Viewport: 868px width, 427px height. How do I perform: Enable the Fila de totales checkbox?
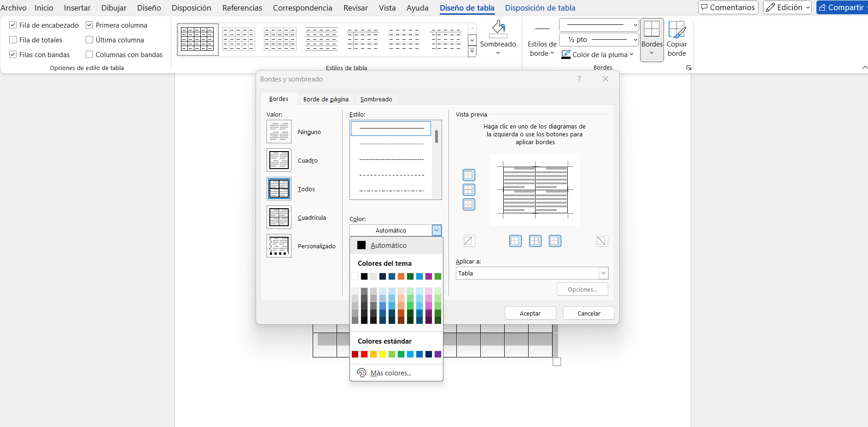click(13, 40)
